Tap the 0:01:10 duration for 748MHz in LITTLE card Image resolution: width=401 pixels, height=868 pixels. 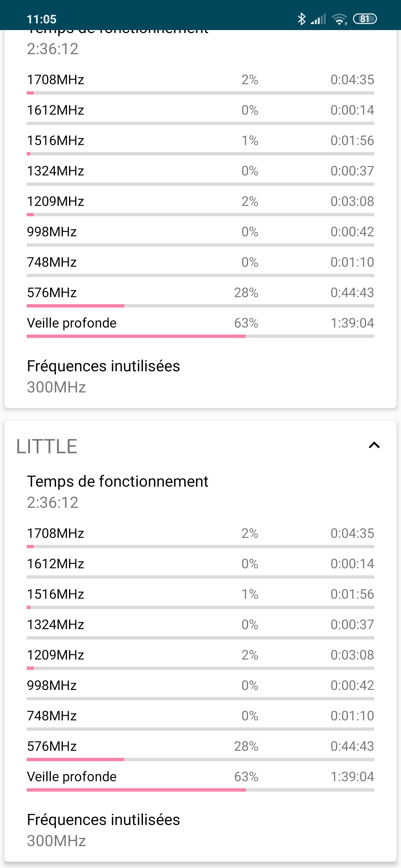tap(352, 716)
